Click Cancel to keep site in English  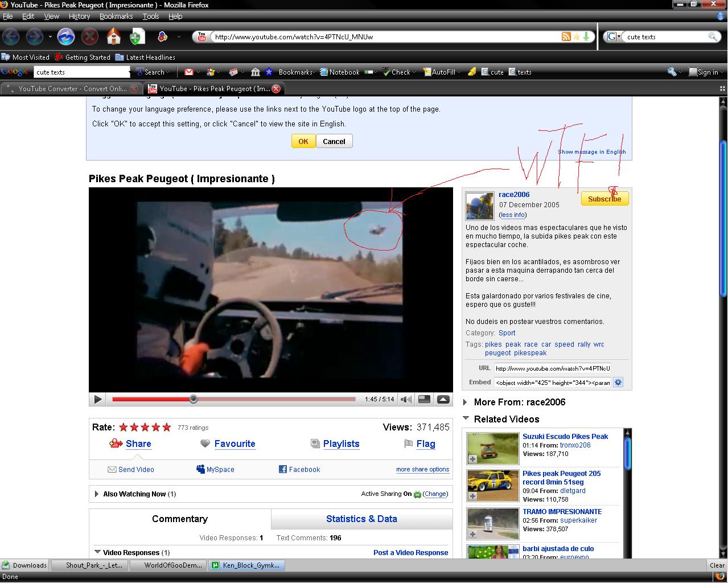point(334,141)
